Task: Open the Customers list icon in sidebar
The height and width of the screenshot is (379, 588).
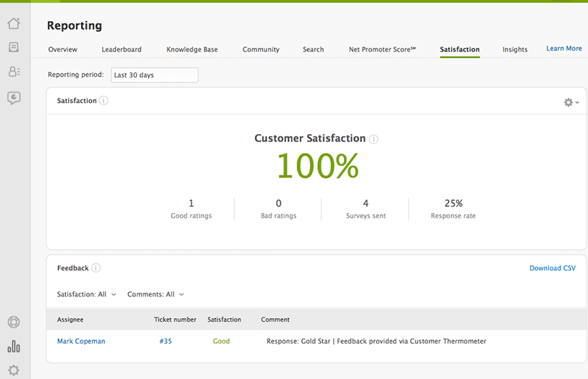Action: pyautogui.click(x=14, y=71)
